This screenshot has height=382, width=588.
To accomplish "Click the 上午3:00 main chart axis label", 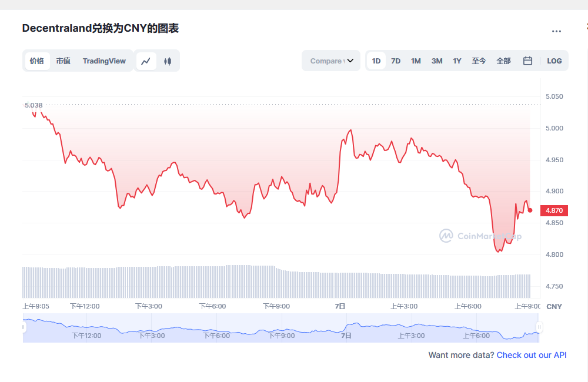I will click(404, 306).
